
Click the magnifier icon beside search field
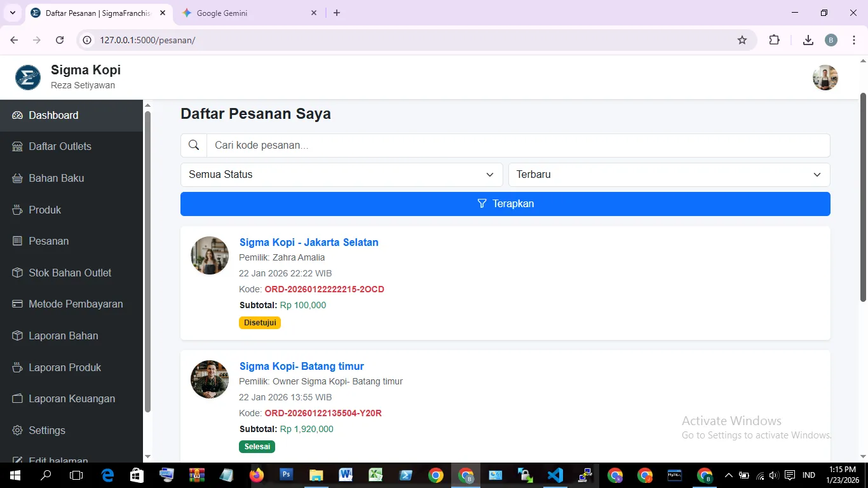tap(194, 146)
